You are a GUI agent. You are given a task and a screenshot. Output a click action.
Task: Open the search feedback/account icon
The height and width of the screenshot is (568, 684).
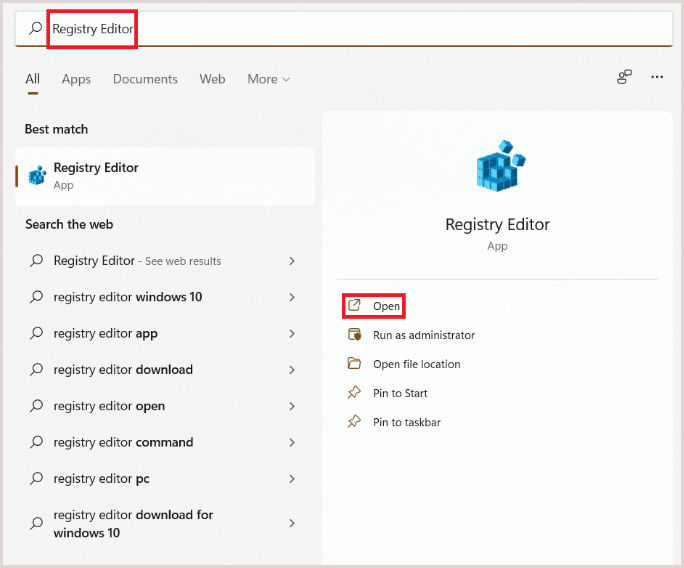(x=625, y=77)
